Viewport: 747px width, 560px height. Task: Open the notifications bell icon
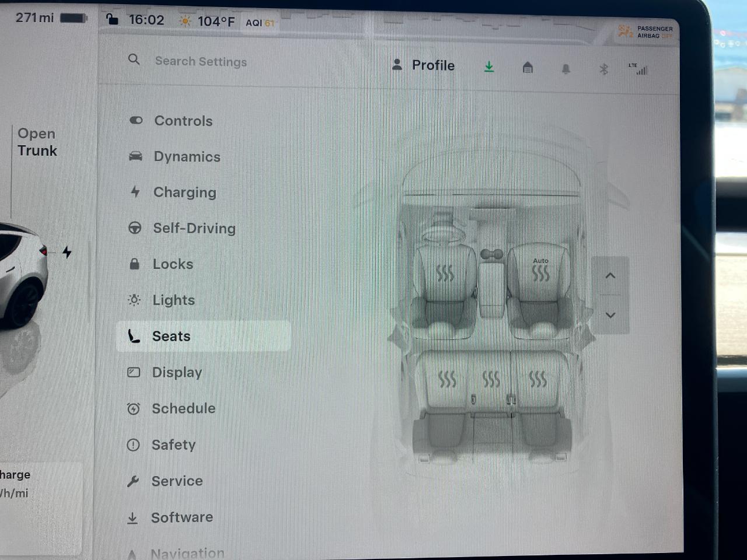pos(566,69)
